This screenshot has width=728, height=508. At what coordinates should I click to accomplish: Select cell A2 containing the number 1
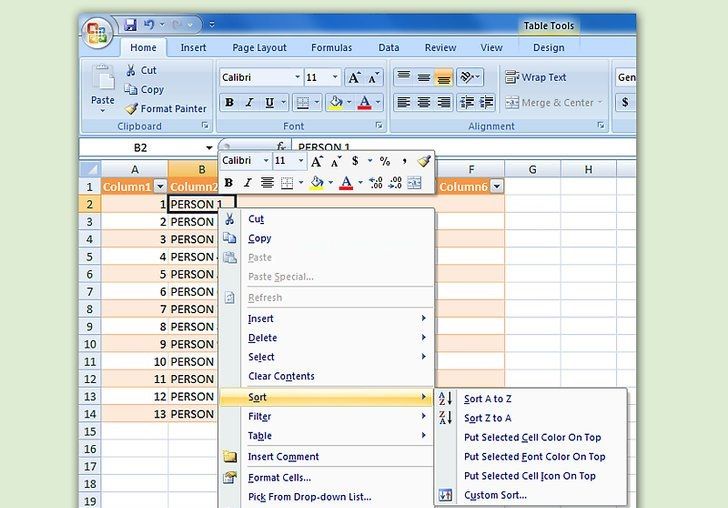pos(134,204)
